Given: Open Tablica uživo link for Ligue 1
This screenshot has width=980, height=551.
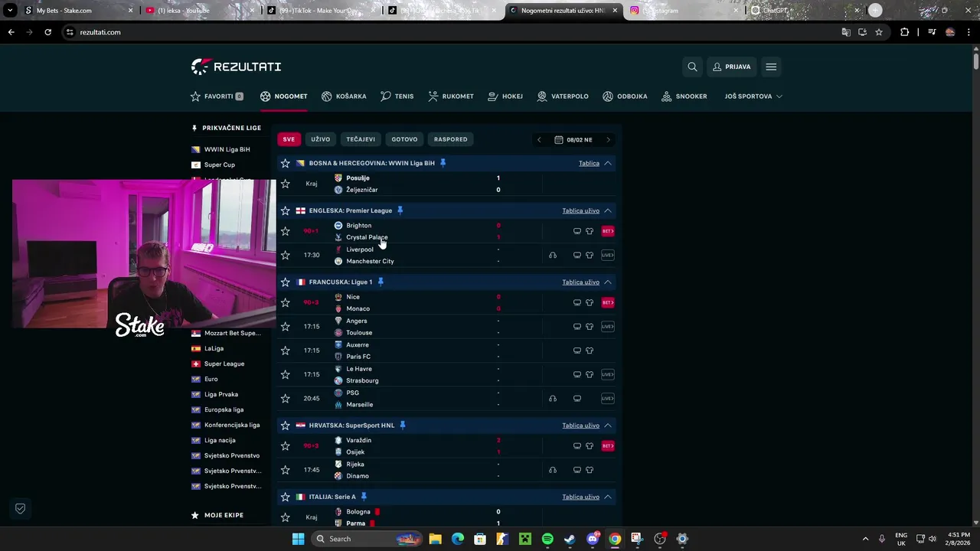Looking at the screenshot, I should coord(580,282).
